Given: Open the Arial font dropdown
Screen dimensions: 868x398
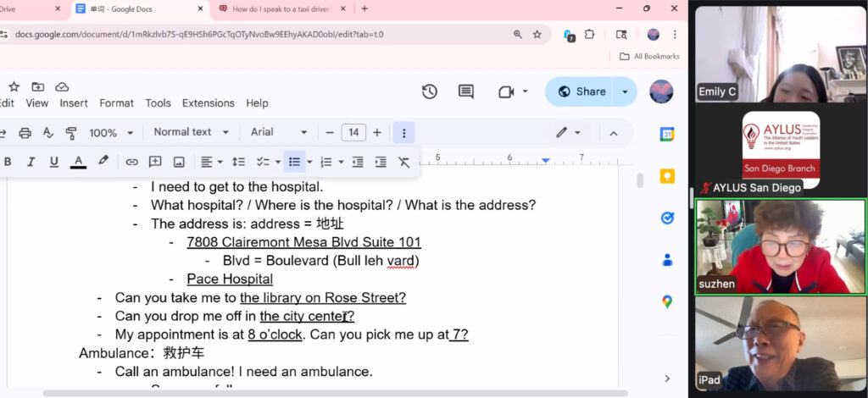Looking at the screenshot, I should click(279, 132).
